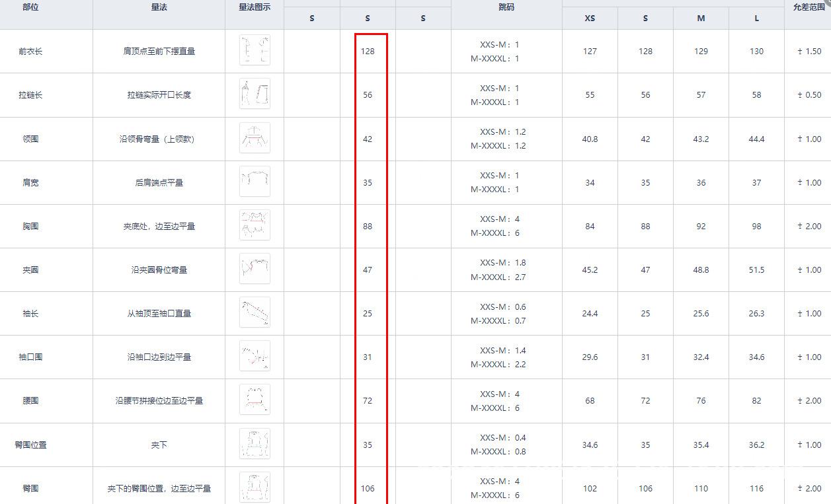Click the L size value 116 for 臀围
The width and height of the screenshot is (831, 504).
756,489
